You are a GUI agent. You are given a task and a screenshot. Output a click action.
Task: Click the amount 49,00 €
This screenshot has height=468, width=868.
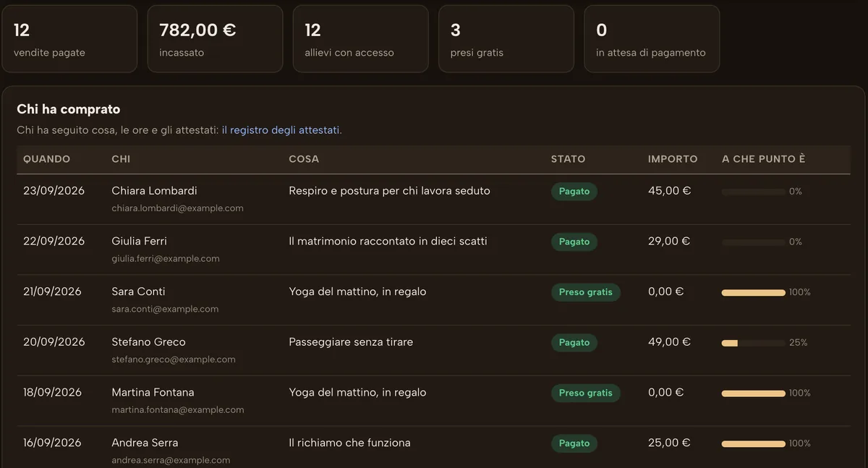[670, 342]
